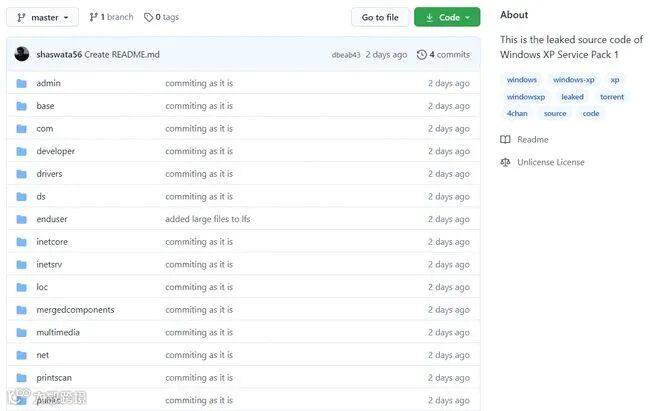Screen dimensions: 650x411
Task: Click the Readme book icon
Action: [x=505, y=139]
